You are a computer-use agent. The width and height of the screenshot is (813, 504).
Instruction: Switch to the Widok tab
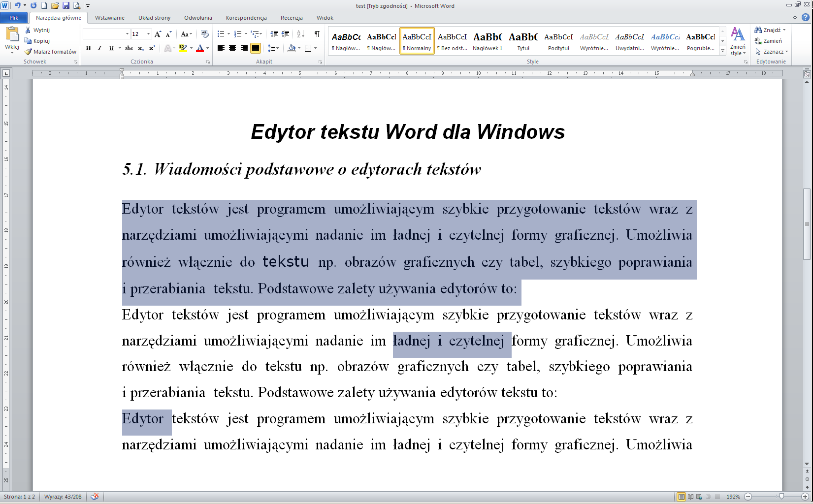325,18
